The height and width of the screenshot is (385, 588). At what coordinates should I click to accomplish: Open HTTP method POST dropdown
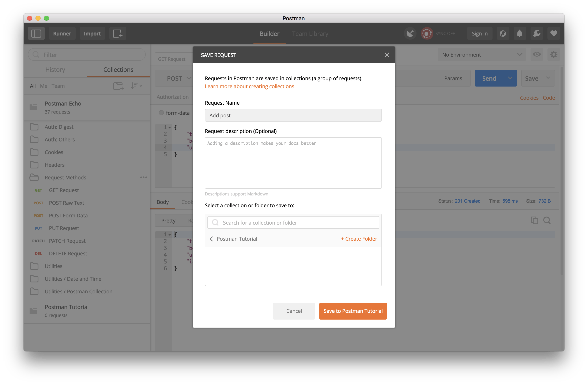(179, 78)
